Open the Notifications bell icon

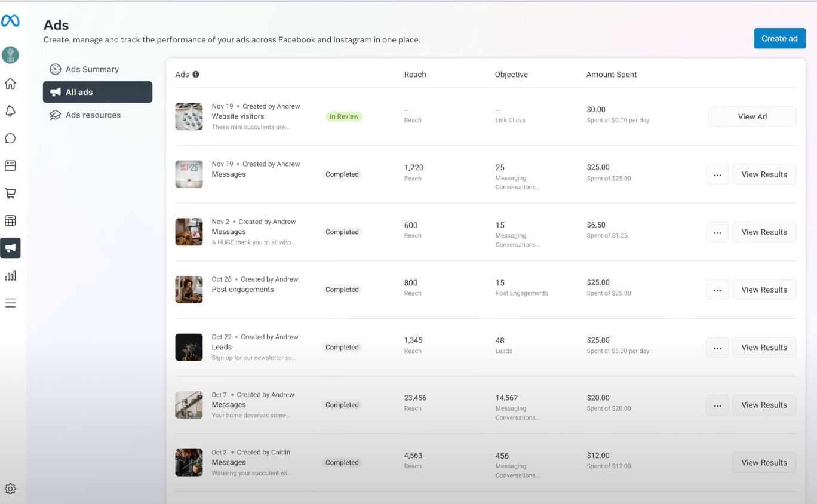point(10,111)
